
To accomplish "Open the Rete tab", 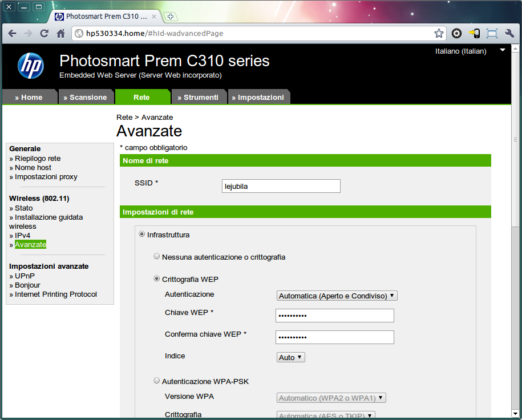I will [142, 97].
